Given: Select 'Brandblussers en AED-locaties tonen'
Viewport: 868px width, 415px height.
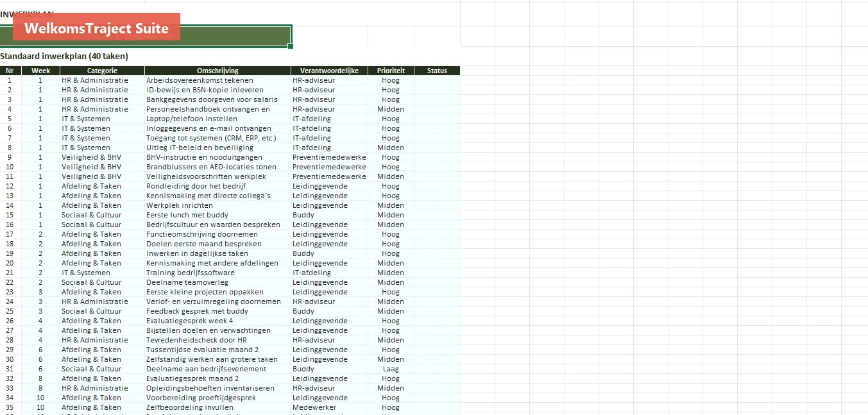Looking at the screenshot, I should click(x=218, y=167).
